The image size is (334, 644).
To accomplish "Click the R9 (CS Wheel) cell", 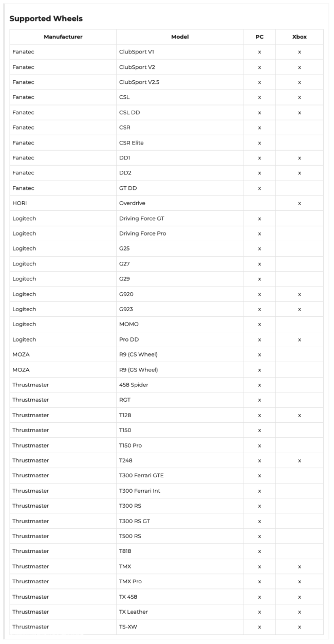I will tap(180, 354).
